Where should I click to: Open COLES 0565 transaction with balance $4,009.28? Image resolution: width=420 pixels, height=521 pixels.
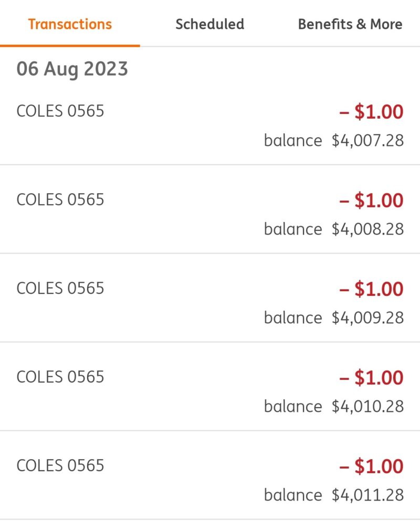click(x=210, y=297)
